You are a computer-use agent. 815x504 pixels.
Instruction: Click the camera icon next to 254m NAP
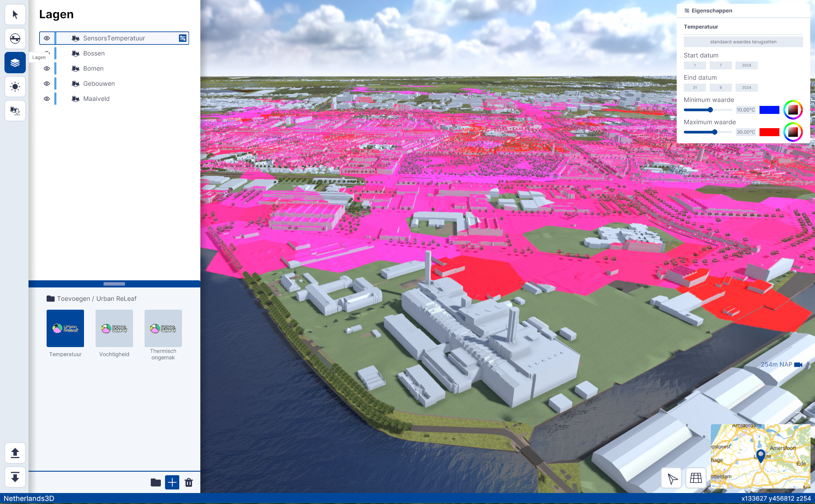pyautogui.click(x=798, y=365)
